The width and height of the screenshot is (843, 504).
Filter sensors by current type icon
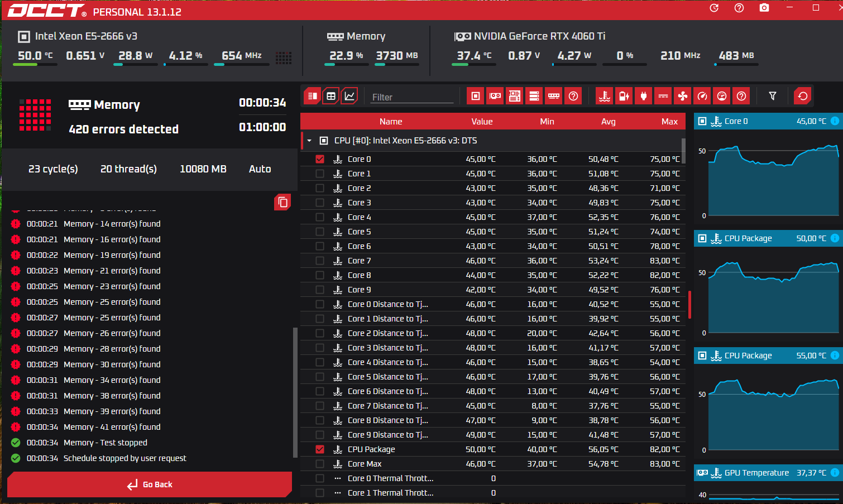click(663, 96)
